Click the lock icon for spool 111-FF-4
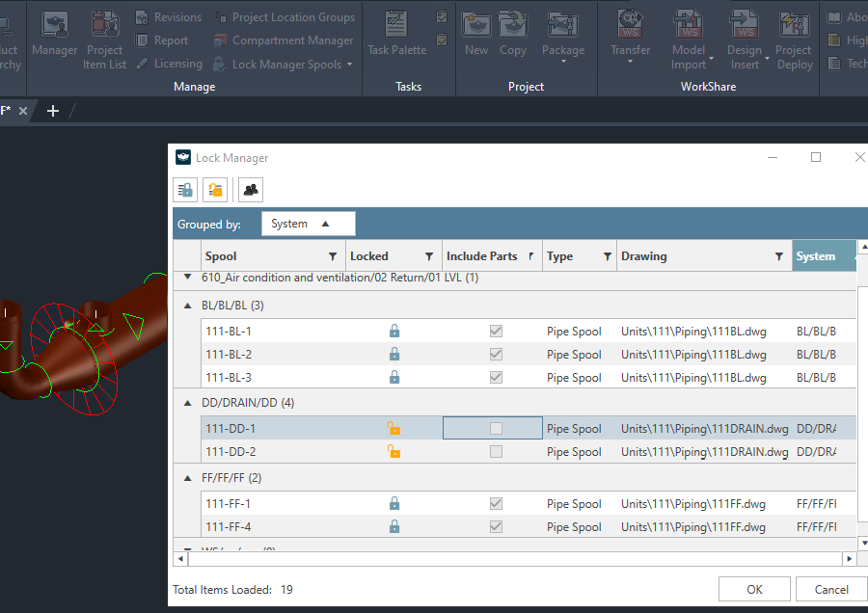The image size is (868, 613). click(x=394, y=526)
